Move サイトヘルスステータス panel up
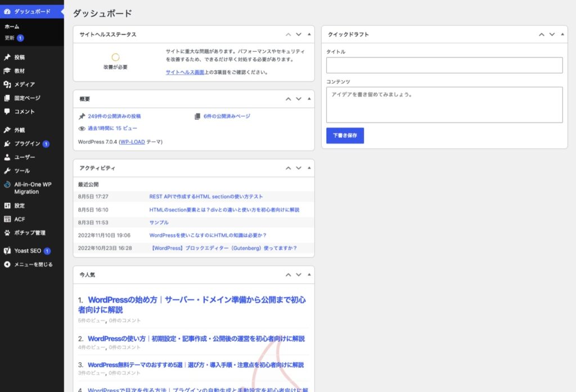576x392 pixels. click(x=289, y=34)
